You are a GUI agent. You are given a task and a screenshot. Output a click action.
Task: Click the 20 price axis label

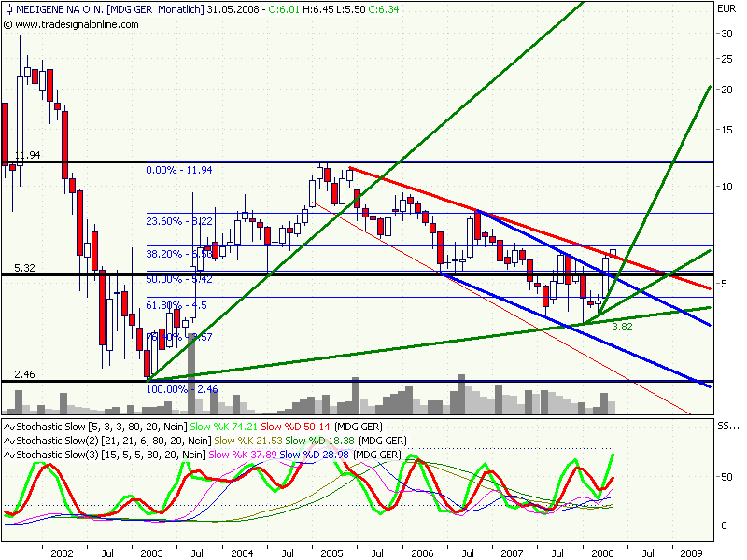(x=726, y=90)
